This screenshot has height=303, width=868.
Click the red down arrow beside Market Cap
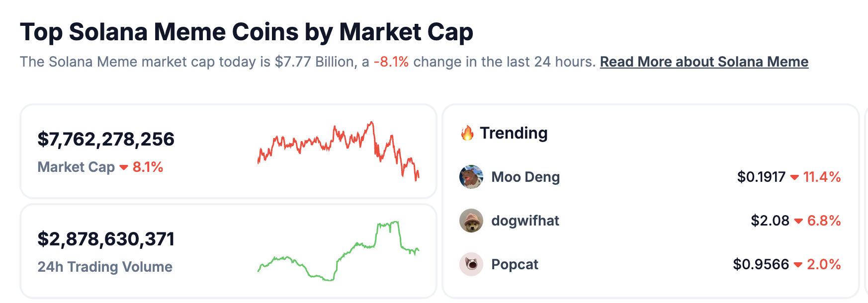click(x=124, y=167)
